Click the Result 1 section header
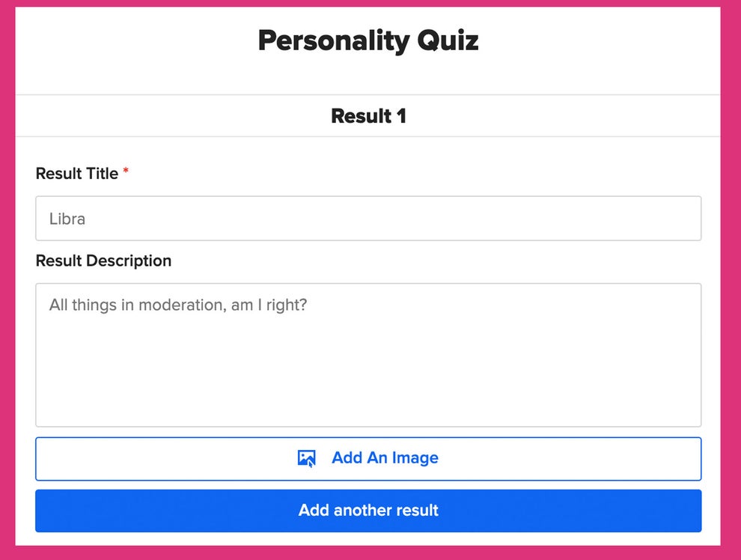741x560 pixels. (x=368, y=116)
